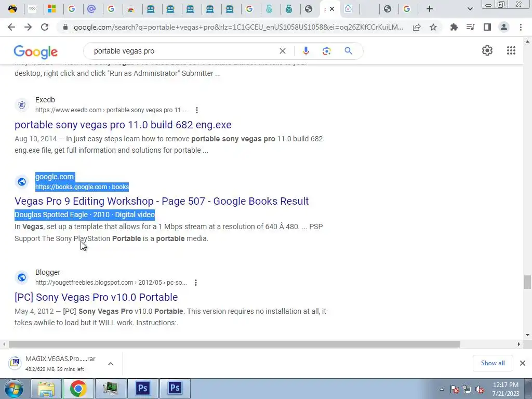Image resolution: width=532 pixels, height=399 pixels.
Task: Show hidden system tray icons
Action: pyautogui.click(x=442, y=389)
